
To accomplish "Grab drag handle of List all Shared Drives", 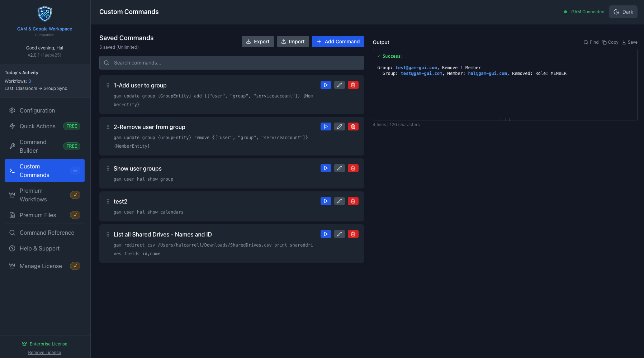I will [x=108, y=234].
